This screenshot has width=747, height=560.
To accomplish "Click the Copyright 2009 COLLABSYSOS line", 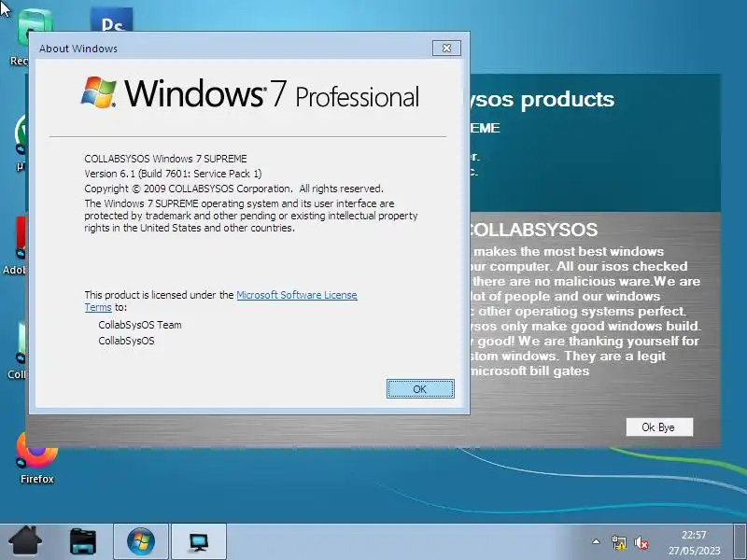I will 233,189.
